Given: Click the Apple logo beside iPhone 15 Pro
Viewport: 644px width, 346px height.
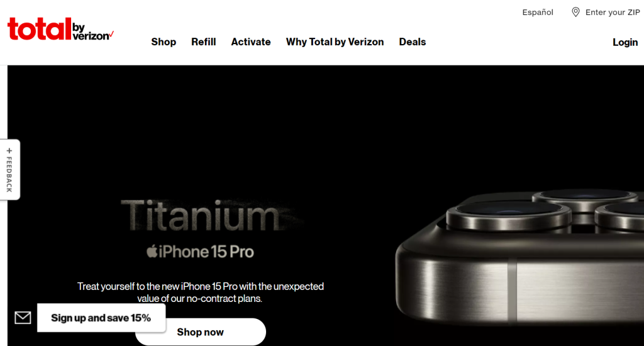Looking at the screenshot, I should pyautogui.click(x=152, y=251).
